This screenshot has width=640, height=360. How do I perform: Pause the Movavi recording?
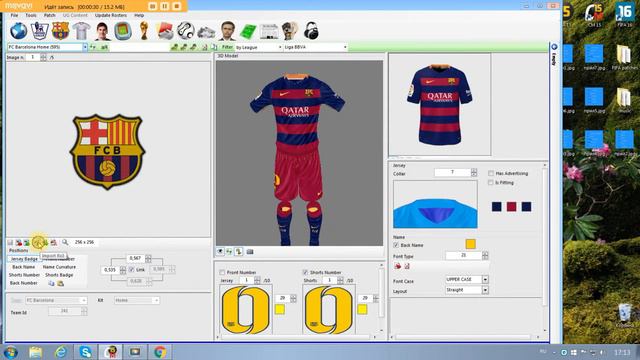[x=164, y=6]
